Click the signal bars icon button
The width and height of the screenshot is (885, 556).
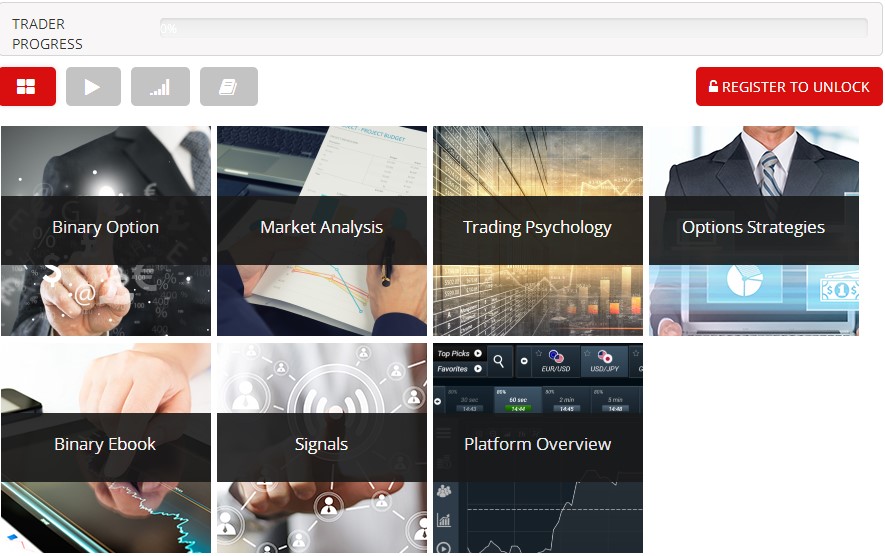[160, 86]
